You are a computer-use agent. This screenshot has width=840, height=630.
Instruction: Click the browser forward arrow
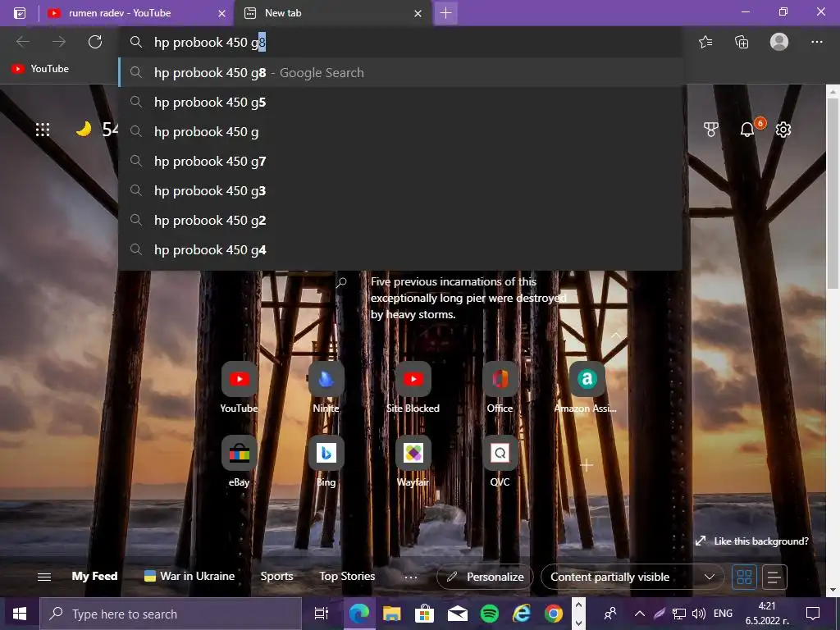[x=59, y=42]
